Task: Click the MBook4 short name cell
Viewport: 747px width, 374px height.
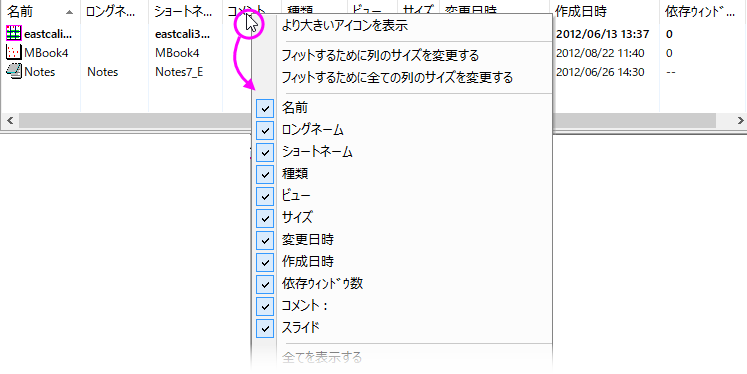Action: coord(177,53)
